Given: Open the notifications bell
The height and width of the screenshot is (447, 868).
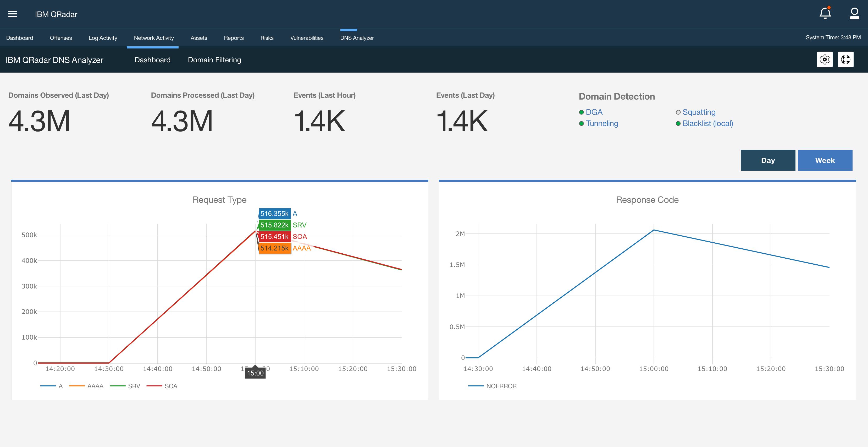Looking at the screenshot, I should coord(825,13).
